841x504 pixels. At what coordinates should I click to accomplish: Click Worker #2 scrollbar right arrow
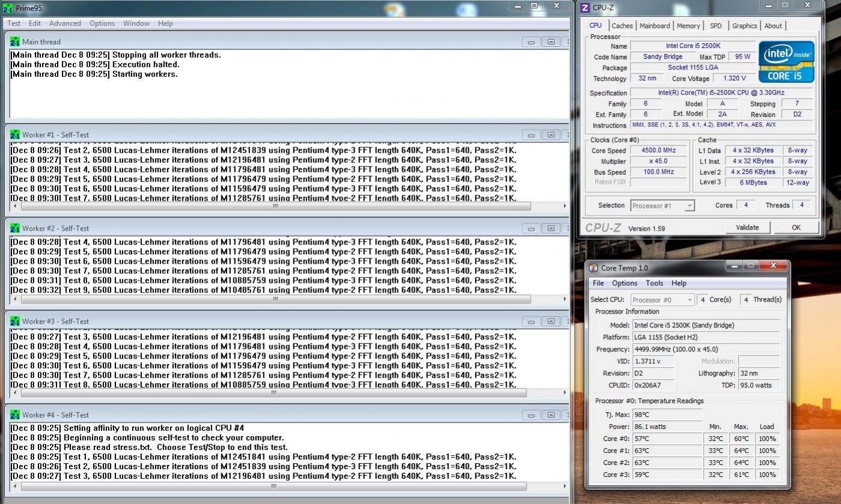tap(564, 299)
